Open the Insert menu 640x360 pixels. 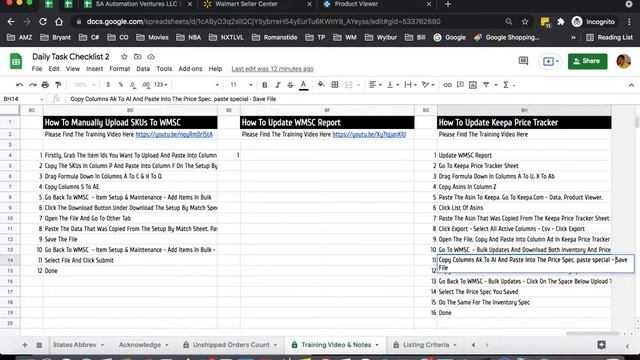(x=94, y=69)
